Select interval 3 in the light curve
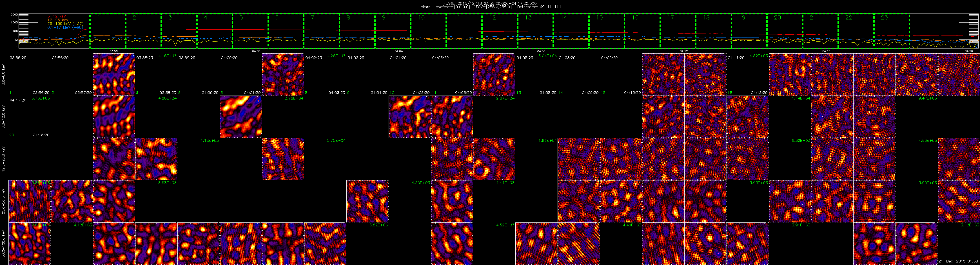980x265 pixels. (x=179, y=31)
